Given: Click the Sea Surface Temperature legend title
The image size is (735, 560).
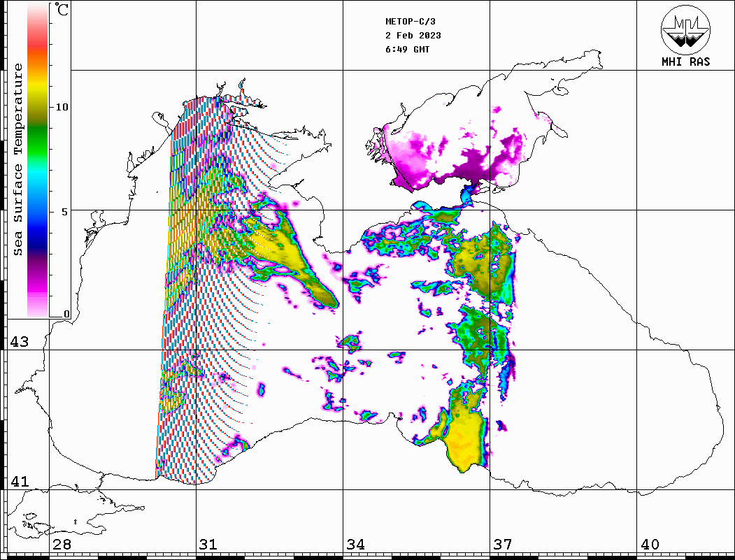Looking at the screenshot, I should pyautogui.click(x=17, y=159).
